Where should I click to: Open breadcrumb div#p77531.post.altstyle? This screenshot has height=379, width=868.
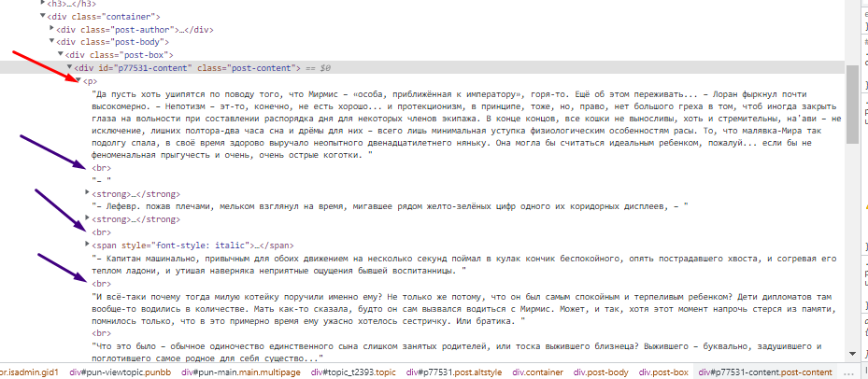454,372
